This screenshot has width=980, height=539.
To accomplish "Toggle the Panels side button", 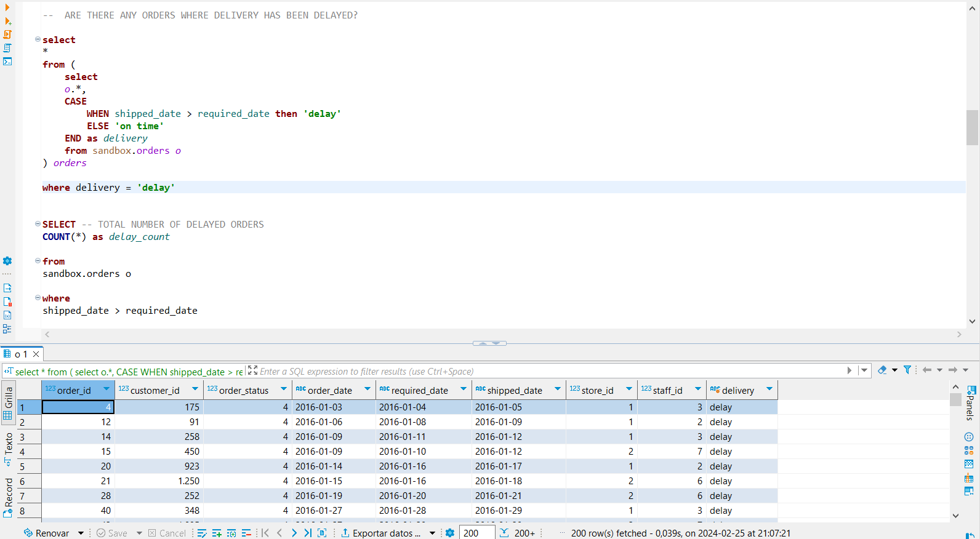I will click(x=970, y=404).
